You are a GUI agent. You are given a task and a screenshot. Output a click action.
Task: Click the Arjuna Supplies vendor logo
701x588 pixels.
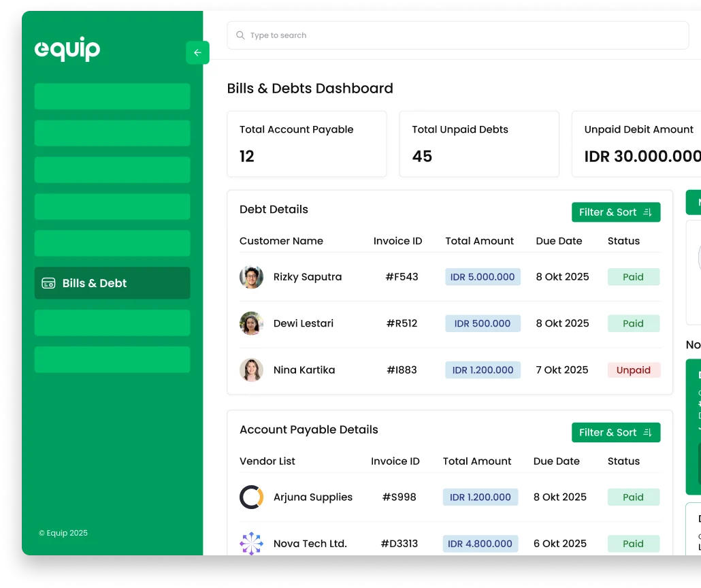(x=251, y=497)
